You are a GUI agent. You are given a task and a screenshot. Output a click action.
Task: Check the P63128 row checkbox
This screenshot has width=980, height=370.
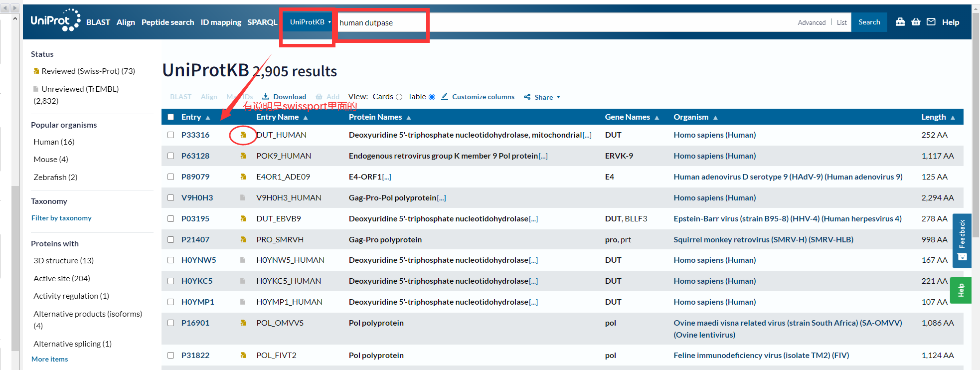pyautogui.click(x=171, y=156)
